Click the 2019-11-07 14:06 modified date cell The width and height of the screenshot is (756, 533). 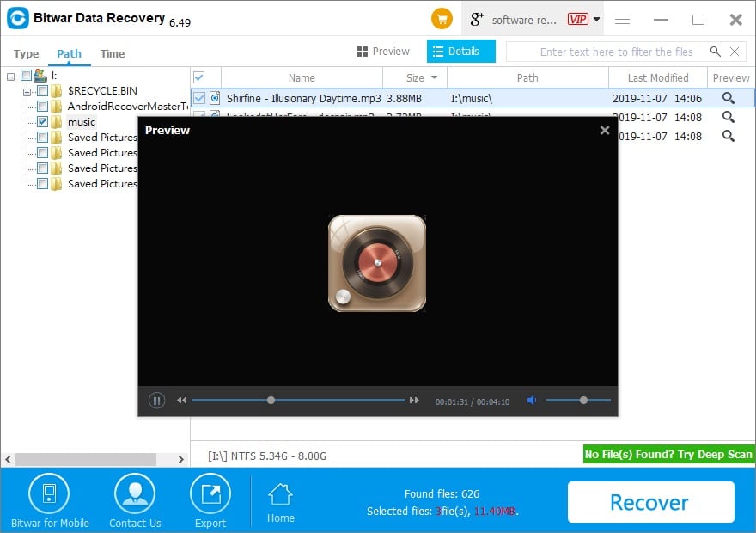coord(657,98)
